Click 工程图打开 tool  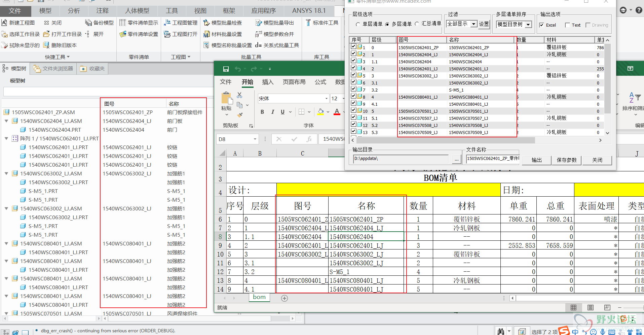(x=181, y=34)
